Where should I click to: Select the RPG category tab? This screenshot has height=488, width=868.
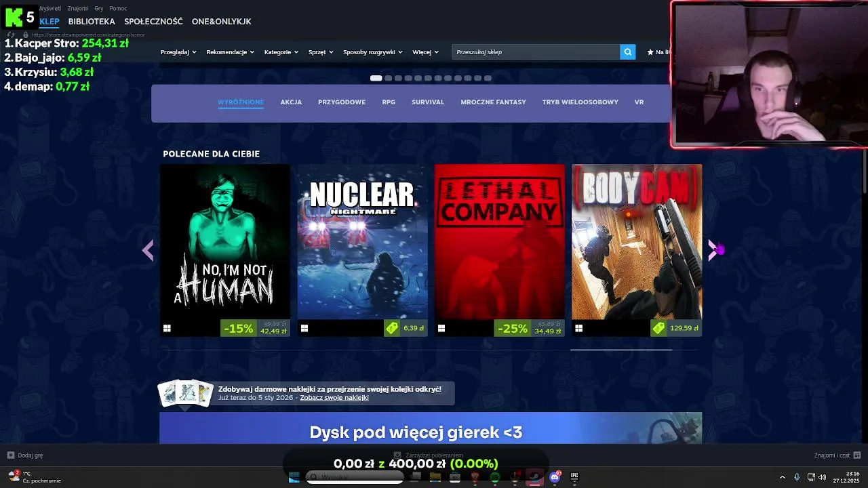[389, 102]
